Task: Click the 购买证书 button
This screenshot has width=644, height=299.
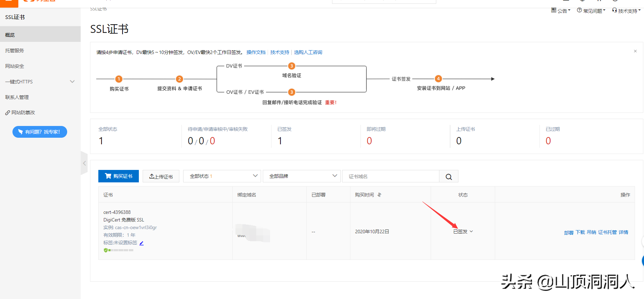Action: coord(118,176)
